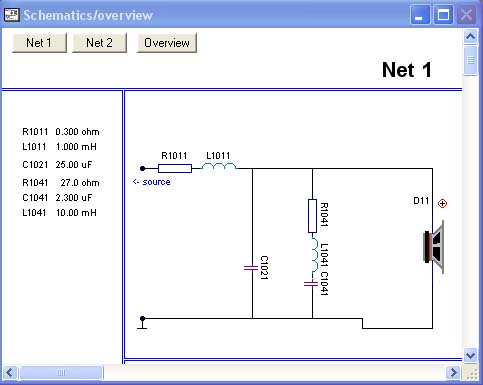Click the vertical scrollbar thumb

point(470,60)
